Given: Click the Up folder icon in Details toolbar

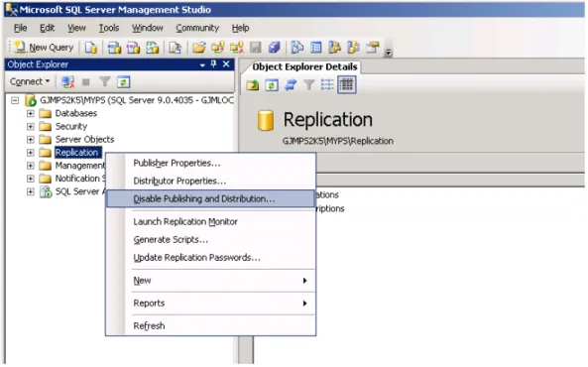Looking at the screenshot, I should coord(253,85).
